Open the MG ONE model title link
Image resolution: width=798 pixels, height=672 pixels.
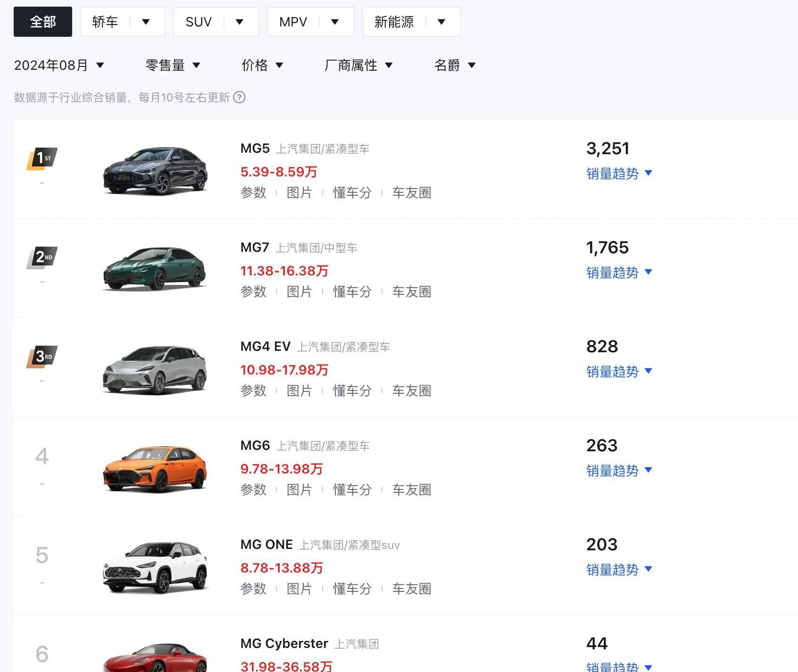[x=266, y=545]
